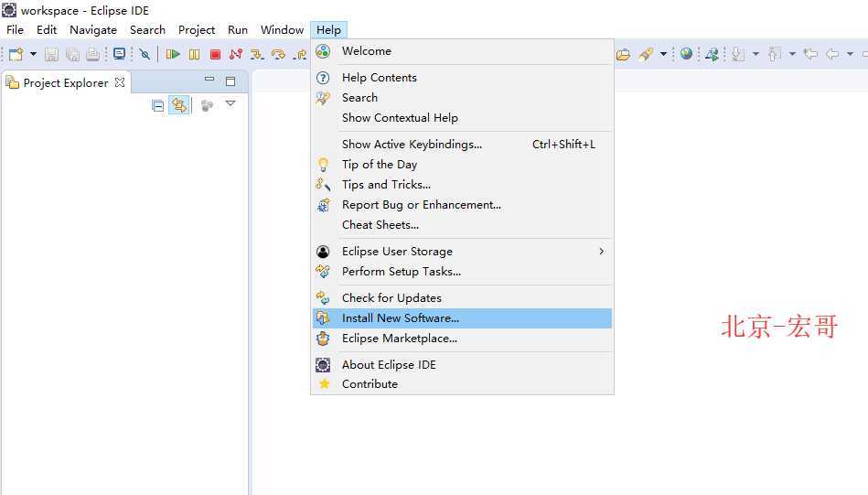The height and width of the screenshot is (495, 868).
Task: Choose Tip of the Day
Action: (462, 165)
